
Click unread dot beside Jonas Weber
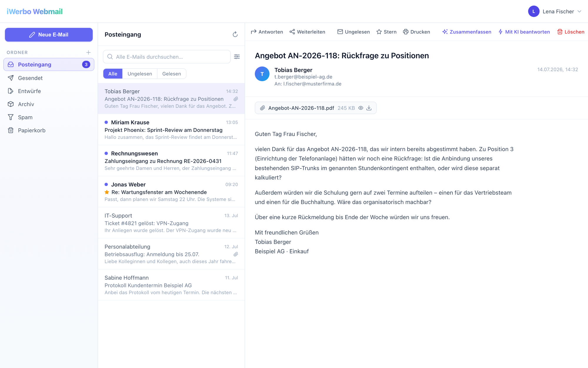106,184
